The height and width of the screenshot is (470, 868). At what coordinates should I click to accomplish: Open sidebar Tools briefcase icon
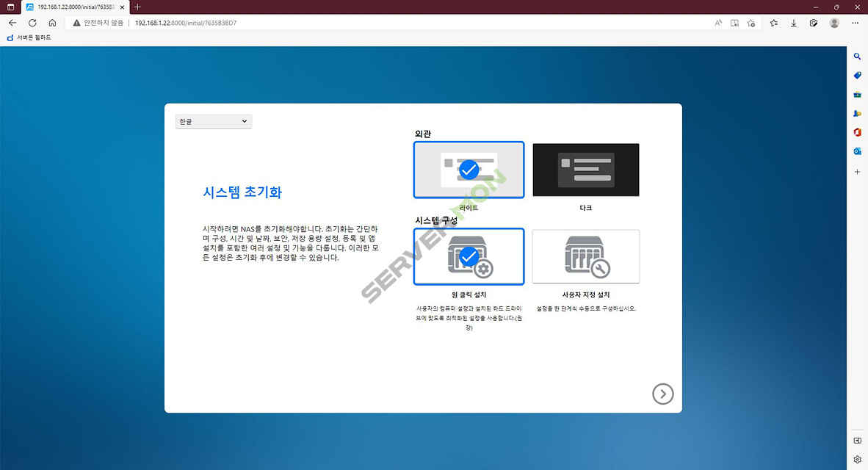[x=857, y=94]
